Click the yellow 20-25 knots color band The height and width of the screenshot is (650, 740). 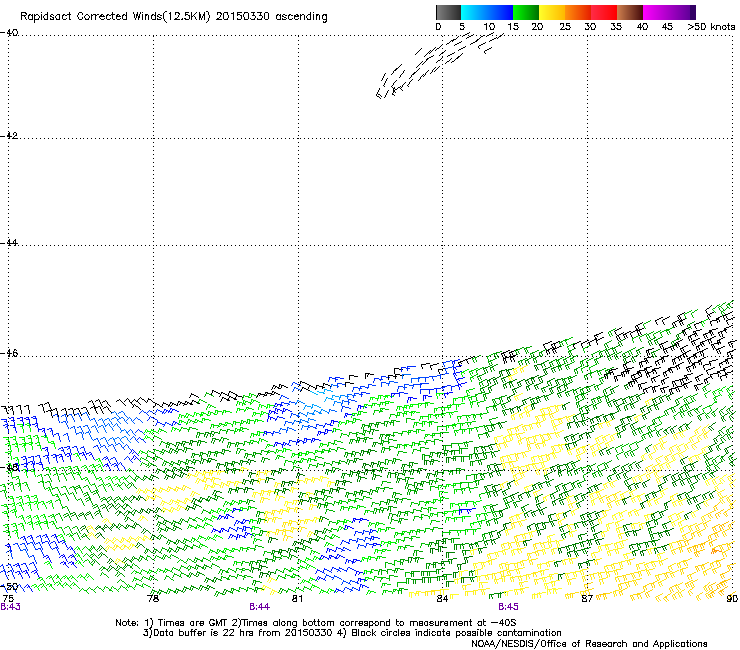[551, 12]
